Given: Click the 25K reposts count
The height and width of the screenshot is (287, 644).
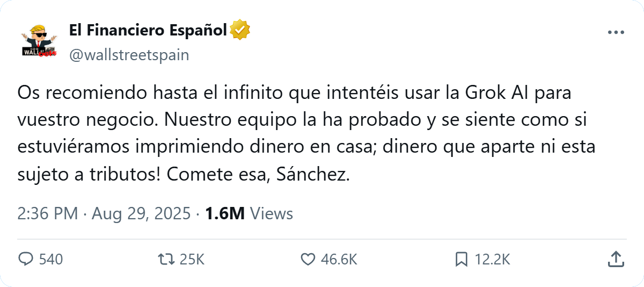Looking at the screenshot, I should coord(192,260).
